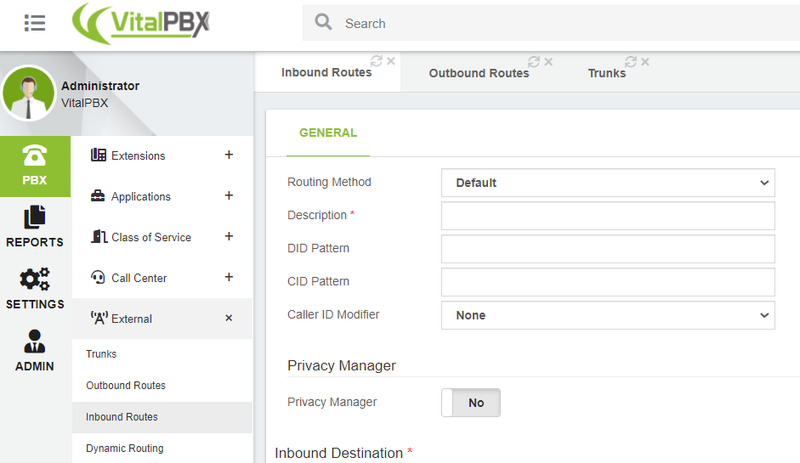The image size is (800, 463).
Task: Click the Applications toolbox icon
Action: (x=97, y=196)
